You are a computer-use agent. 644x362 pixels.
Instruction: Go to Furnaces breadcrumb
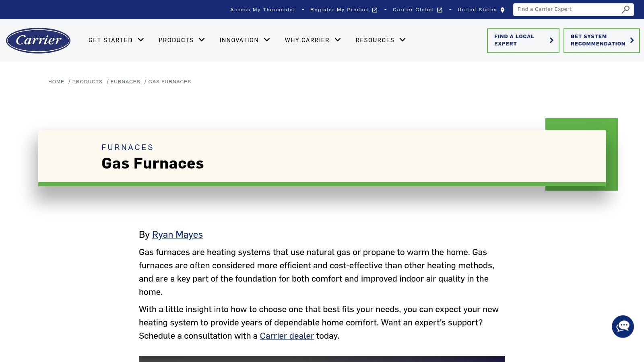coord(125,82)
